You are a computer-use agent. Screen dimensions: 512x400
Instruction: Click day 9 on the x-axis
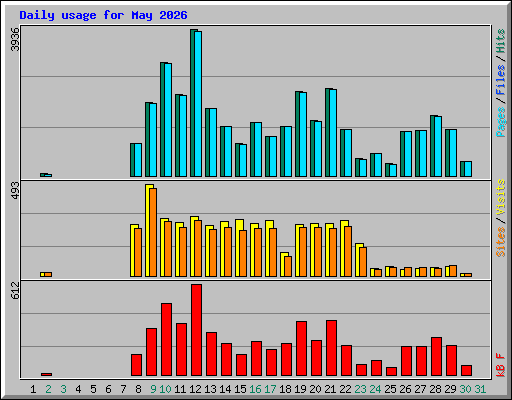pos(153,389)
